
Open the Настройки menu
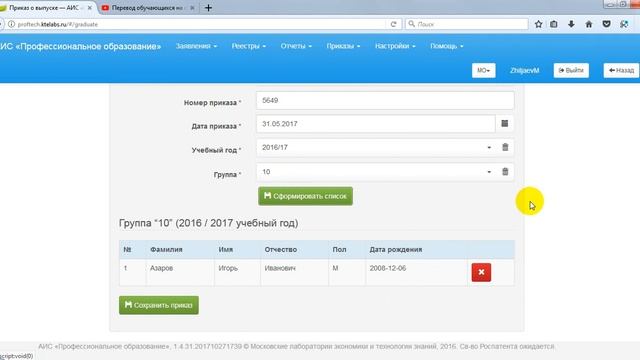[x=395, y=46]
